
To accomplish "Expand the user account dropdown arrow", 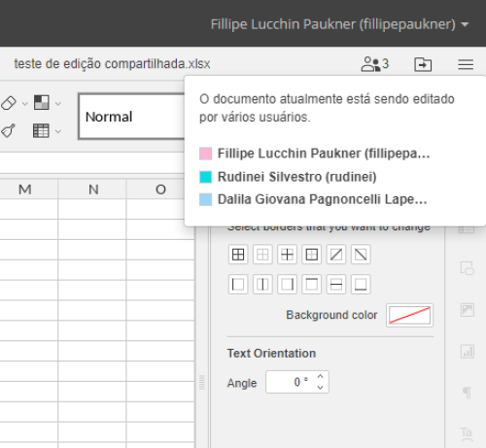I will [x=465, y=24].
